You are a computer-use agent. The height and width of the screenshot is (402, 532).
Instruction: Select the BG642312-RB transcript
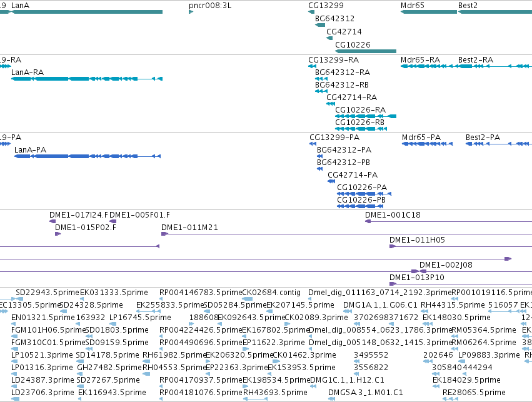click(321, 91)
